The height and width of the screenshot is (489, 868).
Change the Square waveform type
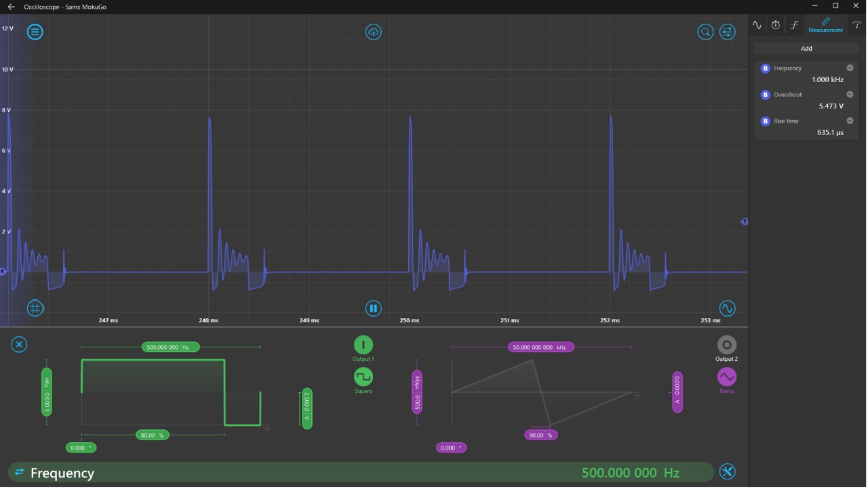pos(363,376)
